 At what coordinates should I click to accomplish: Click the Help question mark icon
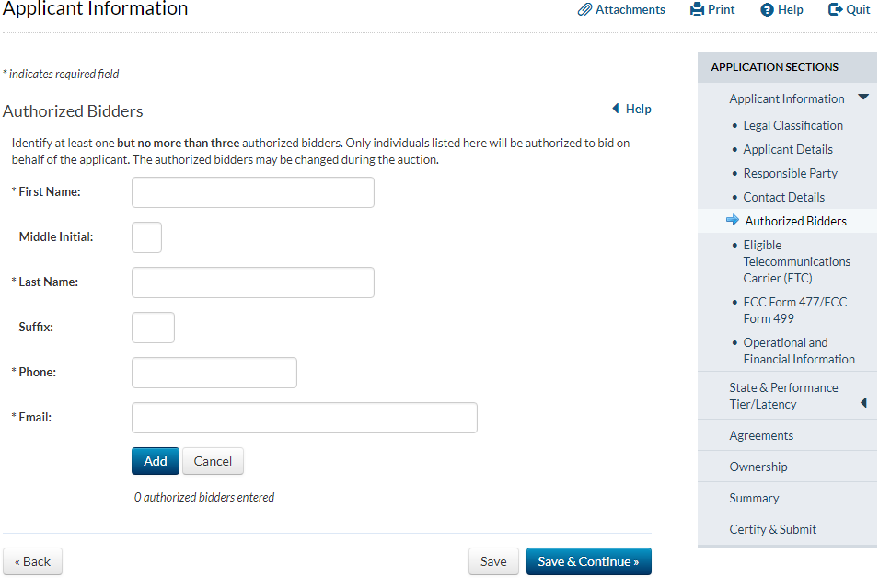click(767, 10)
